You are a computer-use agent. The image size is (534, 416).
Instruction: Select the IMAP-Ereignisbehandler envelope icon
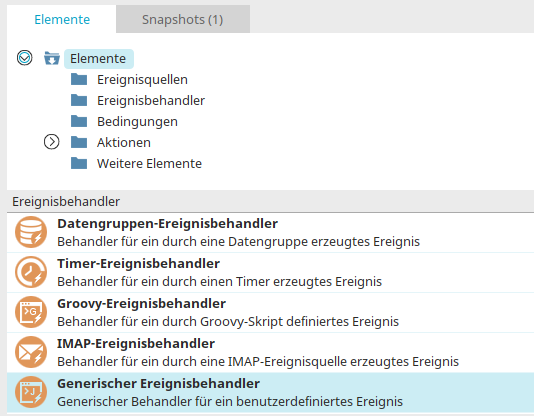point(31,352)
